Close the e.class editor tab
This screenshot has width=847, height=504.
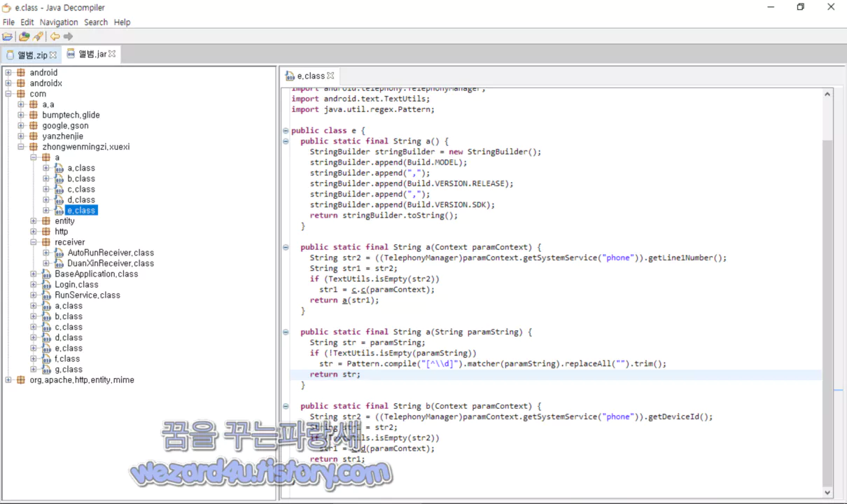[x=330, y=76]
